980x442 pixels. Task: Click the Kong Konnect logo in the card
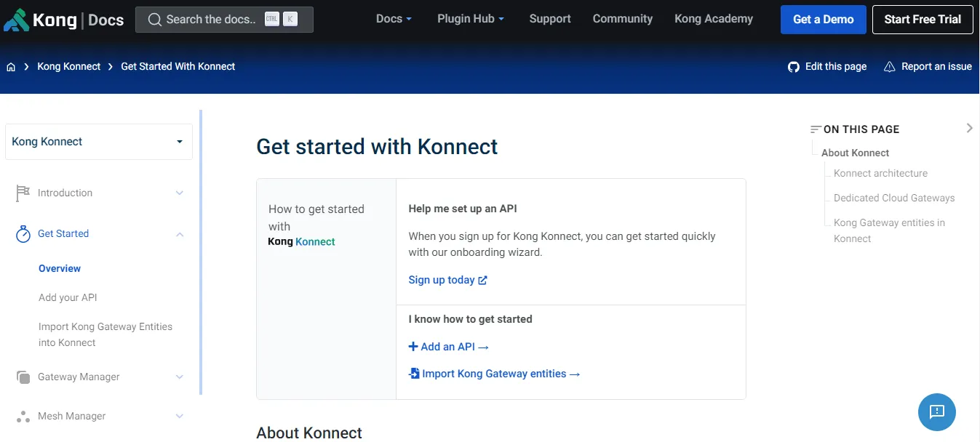point(301,242)
